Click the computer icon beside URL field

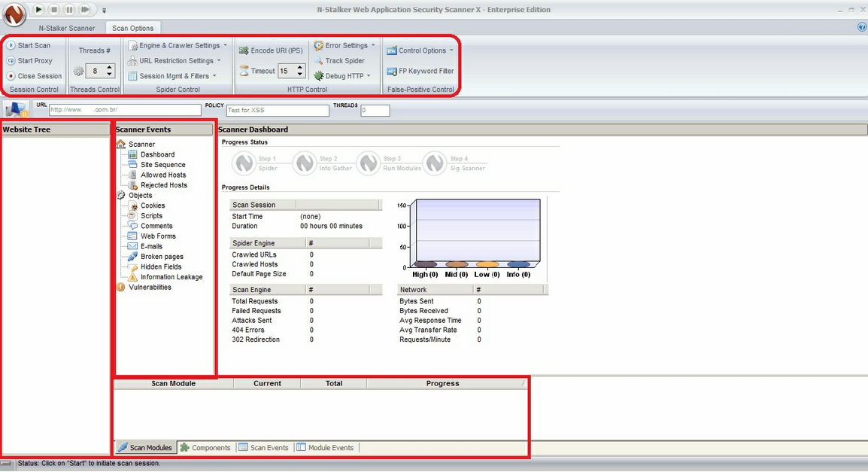(16, 110)
